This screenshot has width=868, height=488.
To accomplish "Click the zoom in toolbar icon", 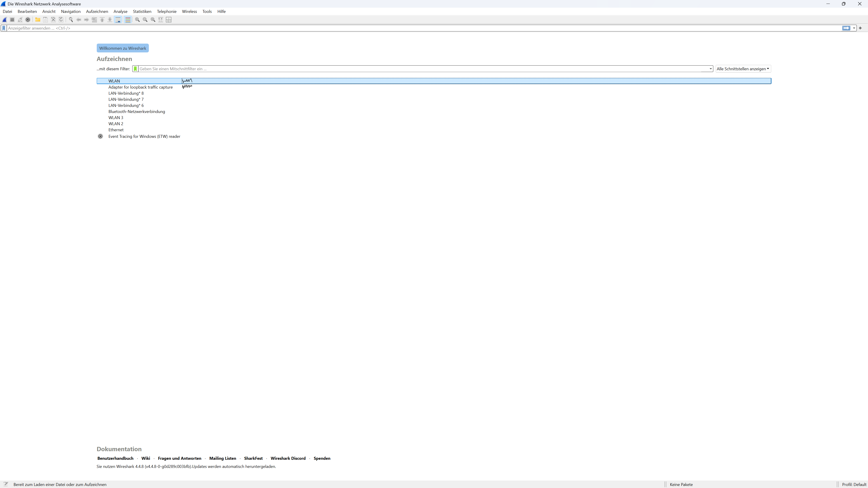I will 137,19.
